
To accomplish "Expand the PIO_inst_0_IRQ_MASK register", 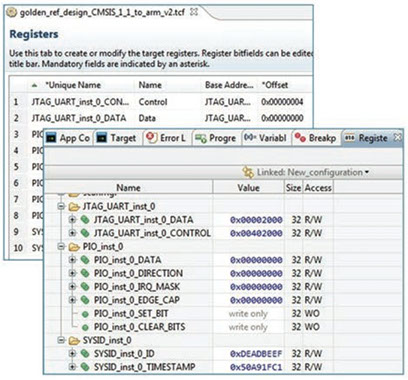I will click(x=72, y=286).
